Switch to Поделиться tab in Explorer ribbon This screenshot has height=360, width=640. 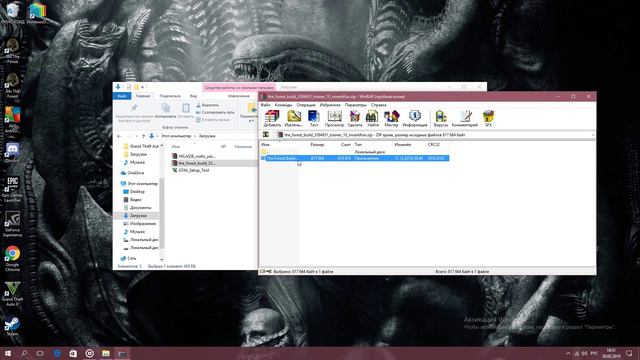pos(170,96)
